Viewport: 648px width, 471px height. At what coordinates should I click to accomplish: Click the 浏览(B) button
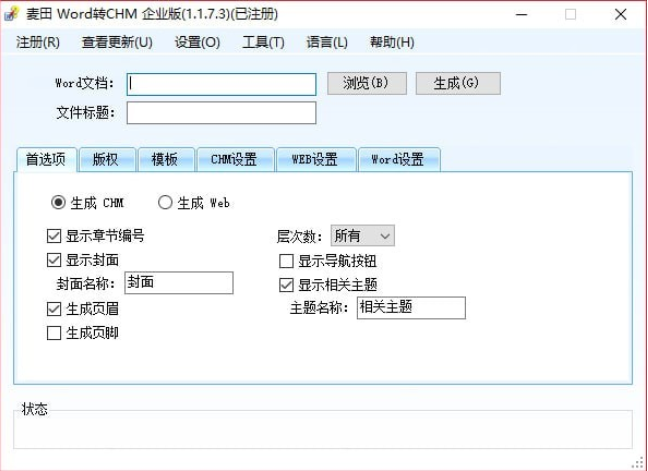pos(367,83)
